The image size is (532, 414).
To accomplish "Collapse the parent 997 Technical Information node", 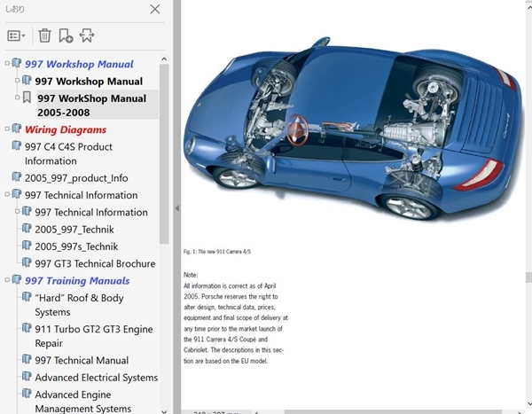I will (7, 194).
